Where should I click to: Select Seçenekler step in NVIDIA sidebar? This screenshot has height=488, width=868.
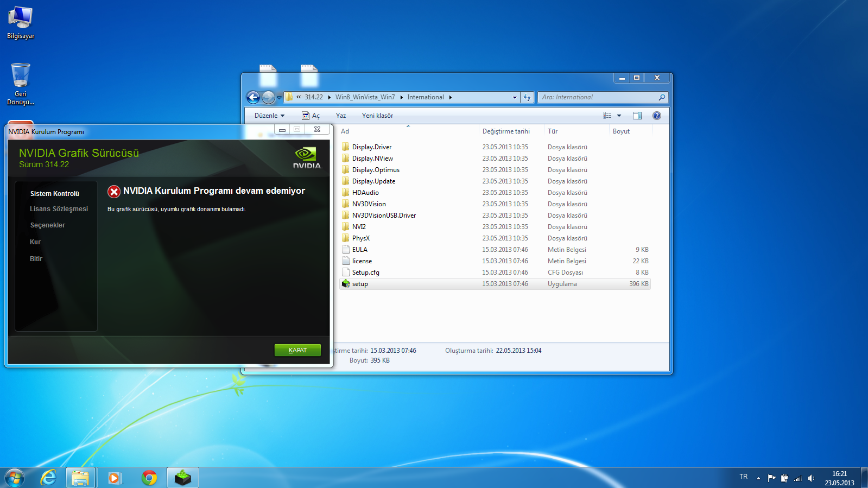tap(48, 225)
